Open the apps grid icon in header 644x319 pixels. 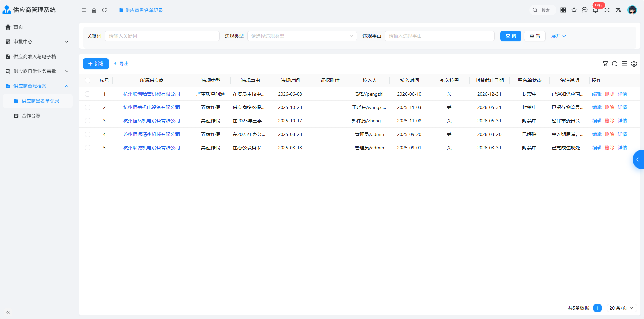[x=563, y=10]
